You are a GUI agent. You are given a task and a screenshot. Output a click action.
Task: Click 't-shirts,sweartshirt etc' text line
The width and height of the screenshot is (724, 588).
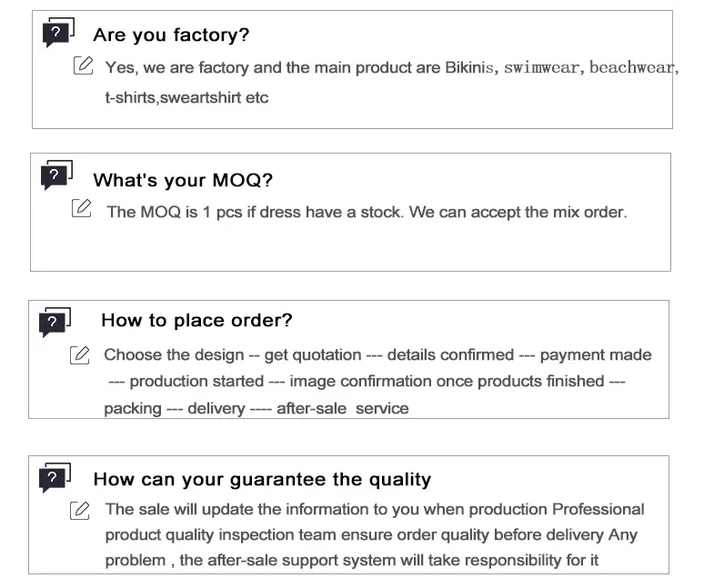(186, 97)
